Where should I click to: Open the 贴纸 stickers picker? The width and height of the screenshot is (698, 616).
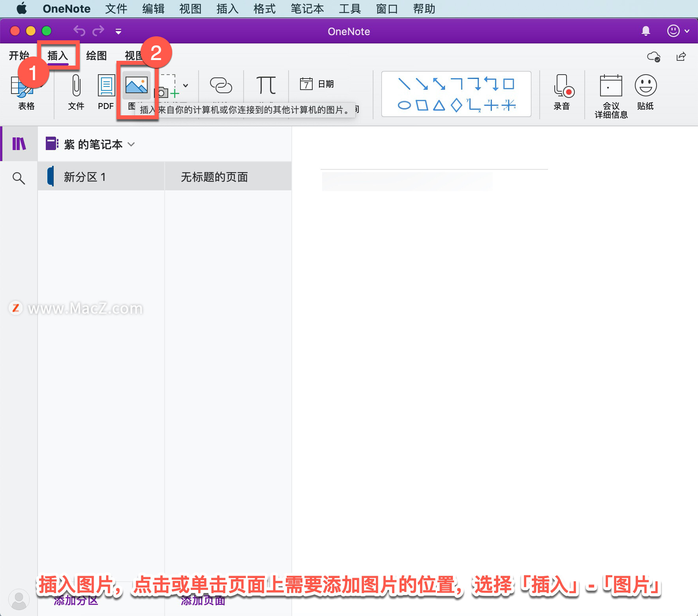(x=645, y=92)
